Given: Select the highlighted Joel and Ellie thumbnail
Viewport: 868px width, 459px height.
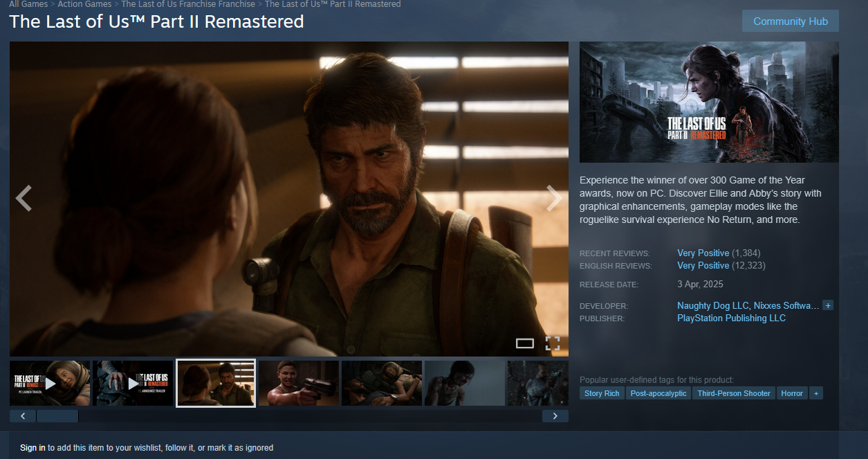Looking at the screenshot, I should [x=216, y=383].
